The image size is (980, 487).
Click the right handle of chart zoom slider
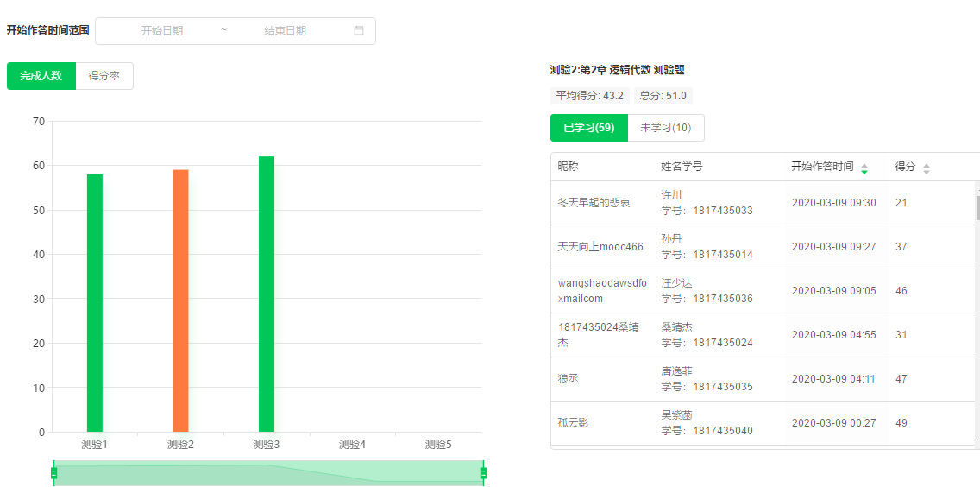tap(483, 473)
